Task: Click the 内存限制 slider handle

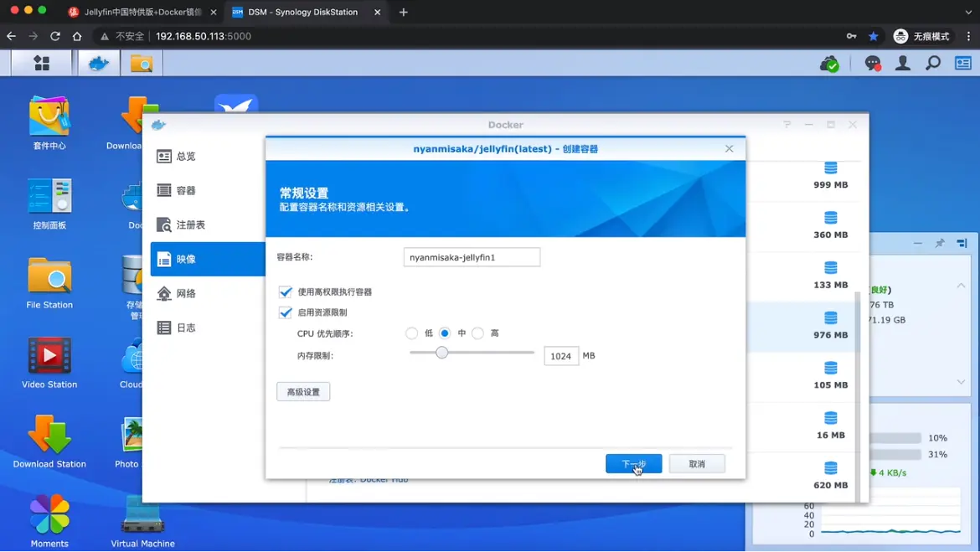Action: click(x=441, y=353)
